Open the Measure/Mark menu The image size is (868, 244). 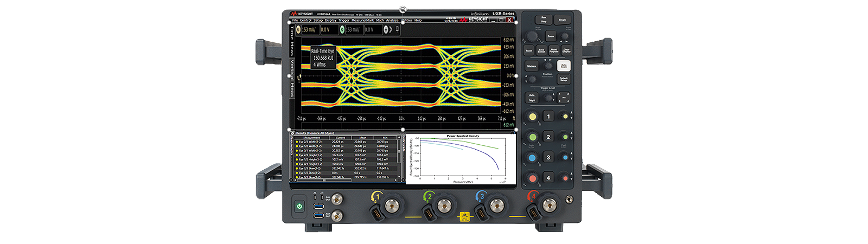pos(362,20)
